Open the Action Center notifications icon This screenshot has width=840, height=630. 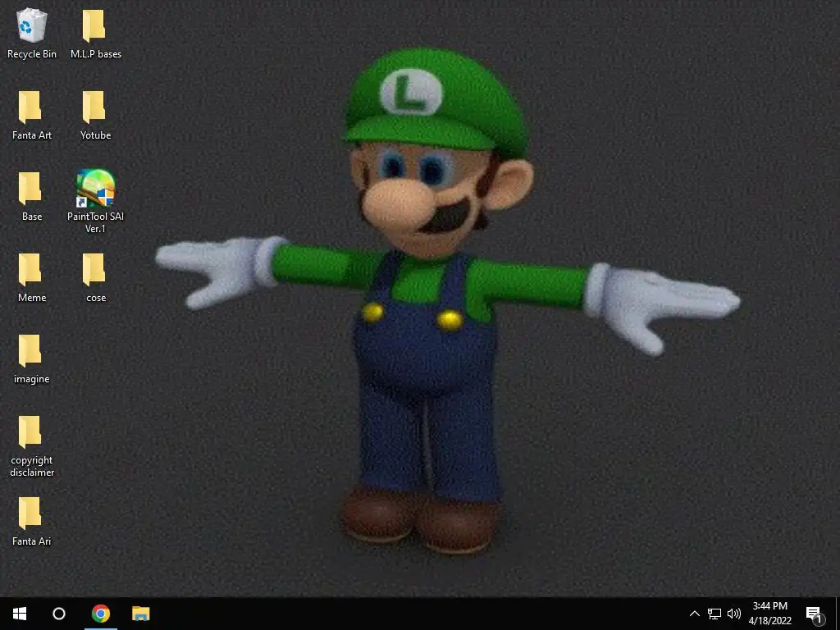tap(814, 614)
